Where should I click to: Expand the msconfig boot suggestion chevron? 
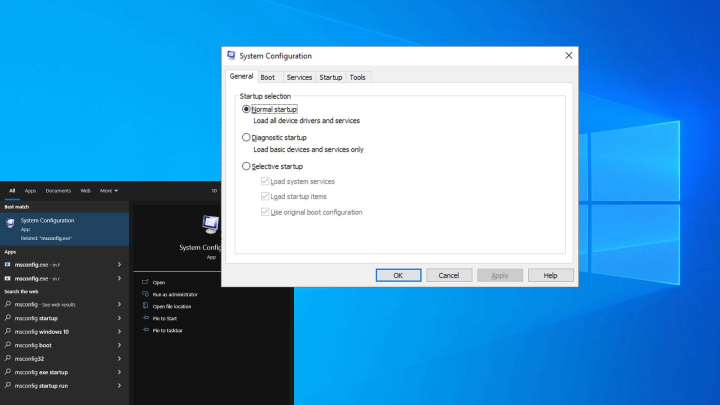(119, 345)
